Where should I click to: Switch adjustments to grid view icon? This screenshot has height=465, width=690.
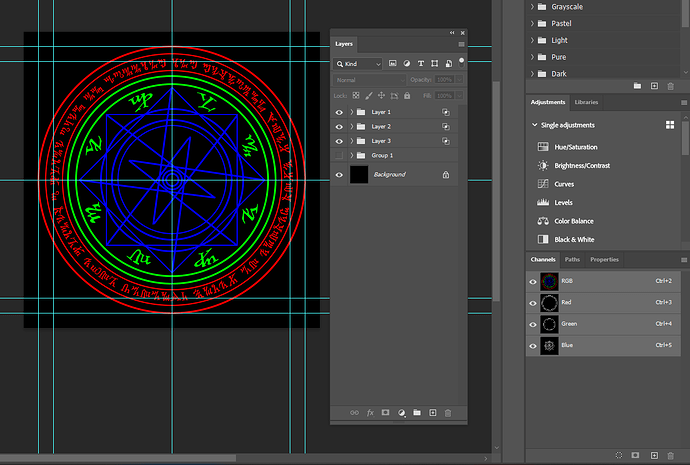point(670,125)
